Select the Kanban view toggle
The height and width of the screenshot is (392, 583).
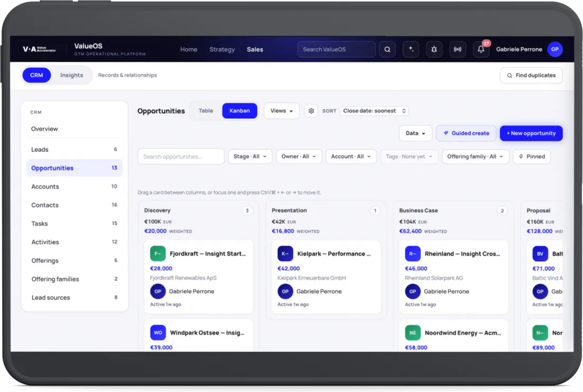tap(240, 111)
